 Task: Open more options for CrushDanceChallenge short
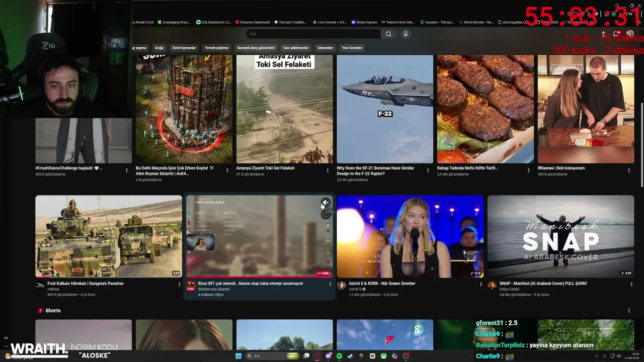[126, 170]
